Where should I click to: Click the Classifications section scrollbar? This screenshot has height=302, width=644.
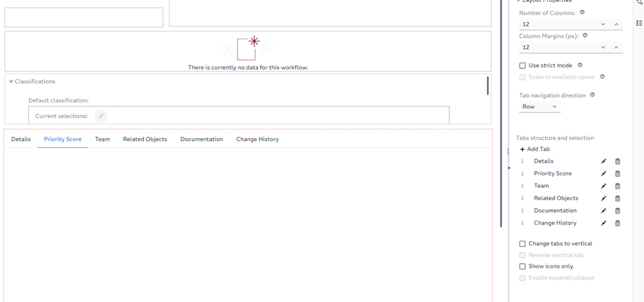[488, 85]
